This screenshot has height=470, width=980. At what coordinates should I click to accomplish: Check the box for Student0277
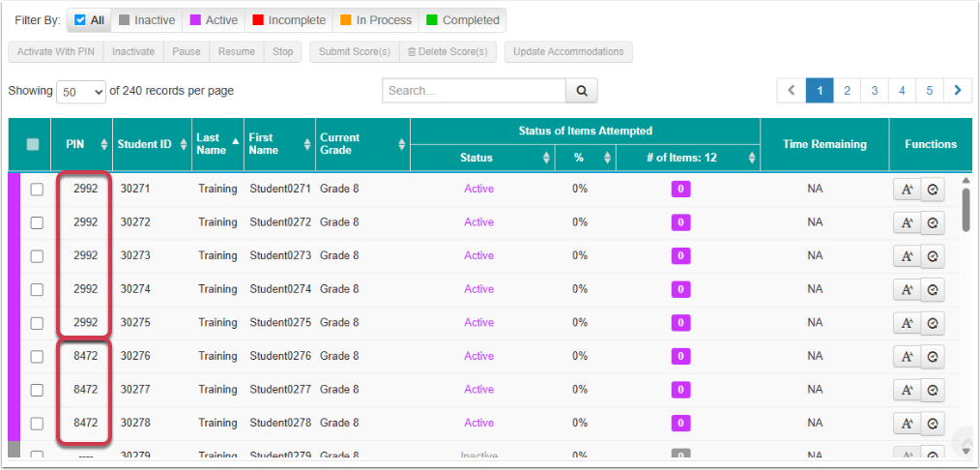pyautogui.click(x=37, y=390)
